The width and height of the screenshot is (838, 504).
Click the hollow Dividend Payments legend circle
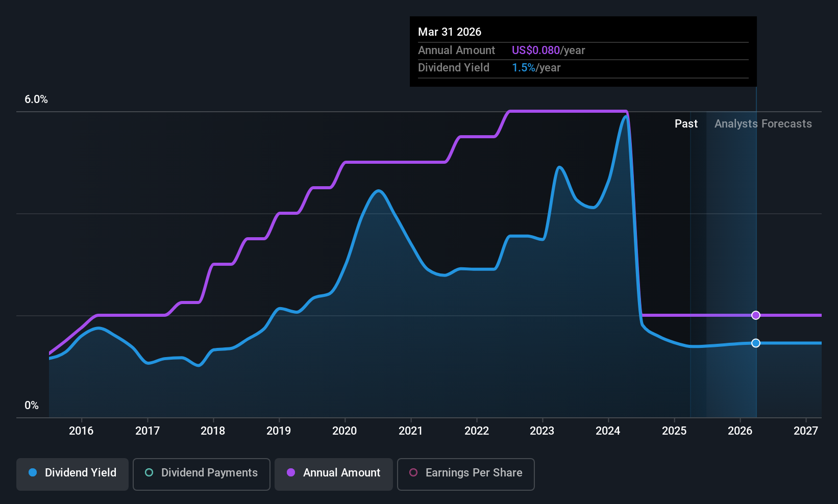pyautogui.click(x=149, y=472)
